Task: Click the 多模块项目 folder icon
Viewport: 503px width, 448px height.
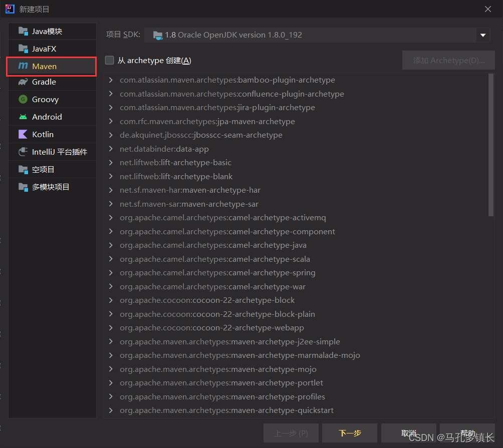Action: tap(23, 187)
